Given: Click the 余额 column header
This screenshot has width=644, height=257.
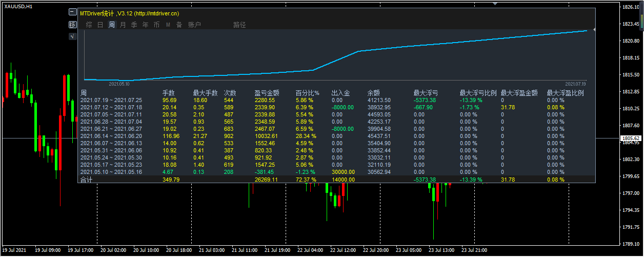Looking at the screenshot, I should [x=374, y=93].
